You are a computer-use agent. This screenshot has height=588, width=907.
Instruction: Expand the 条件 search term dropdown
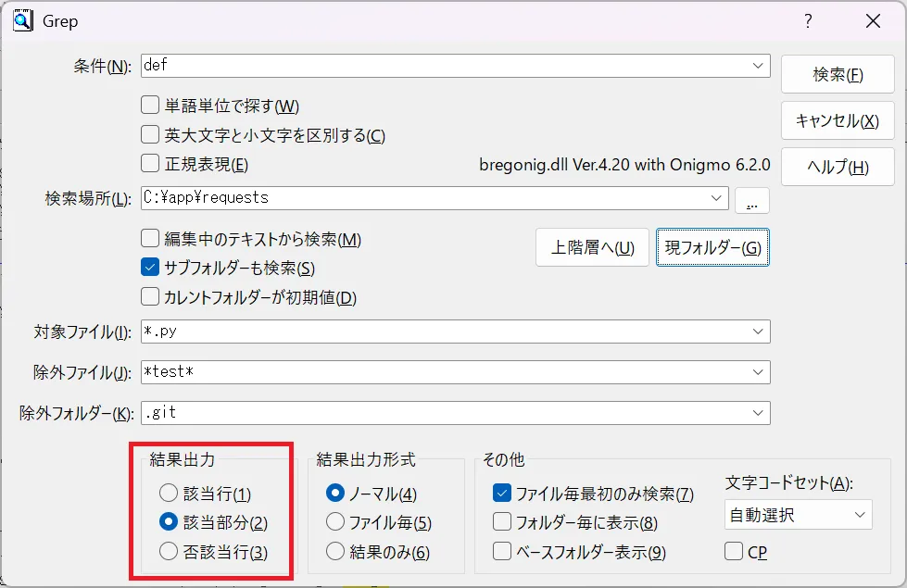coord(759,66)
